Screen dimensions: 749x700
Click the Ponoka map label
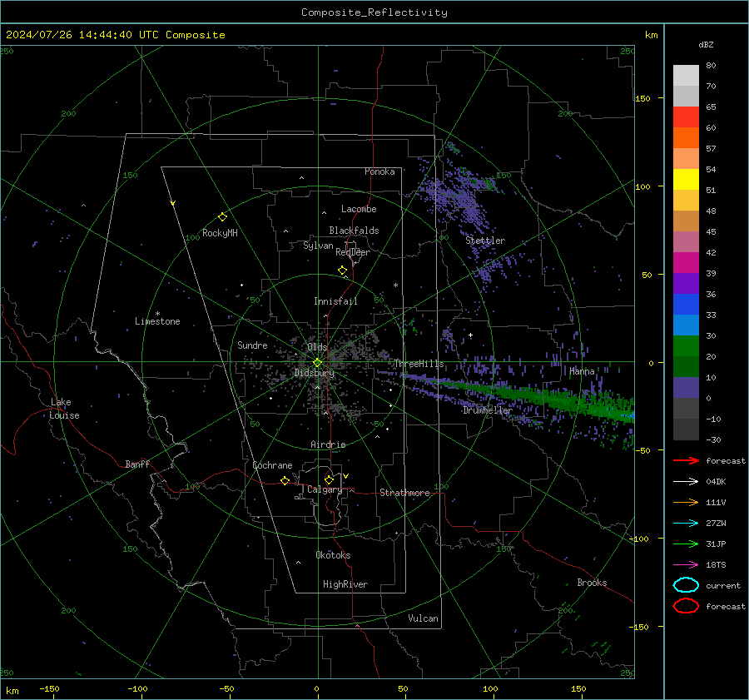379,171
